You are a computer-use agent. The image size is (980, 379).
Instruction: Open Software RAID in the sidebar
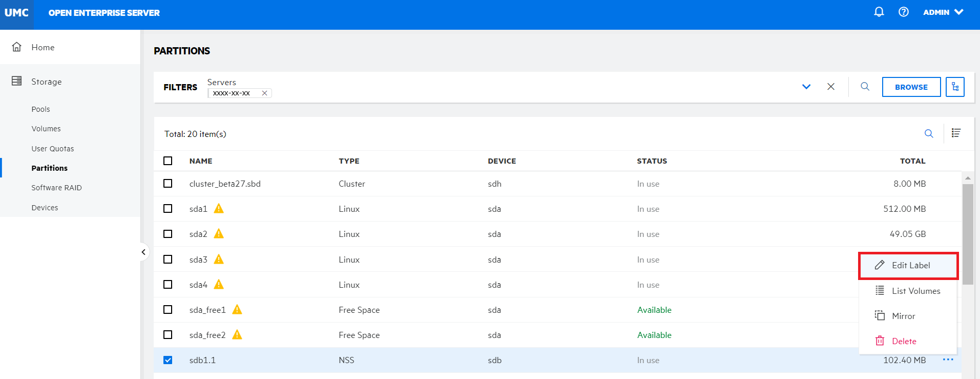pos(56,188)
